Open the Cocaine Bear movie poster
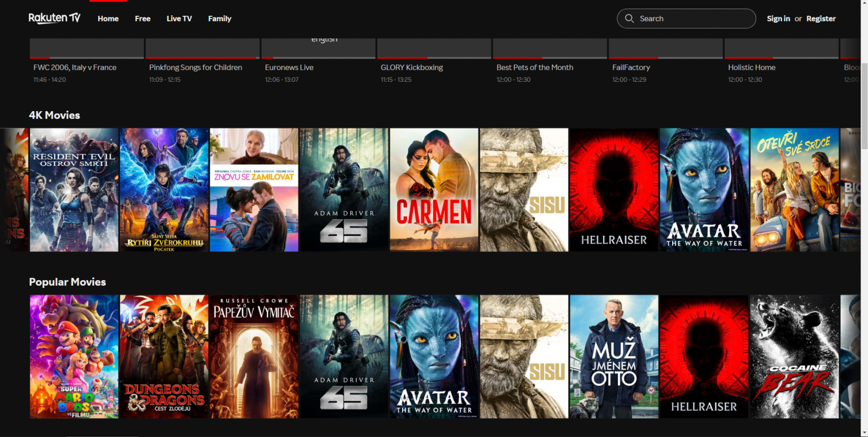Screen dimensions: 868x437 pyautogui.click(x=794, y=357)
